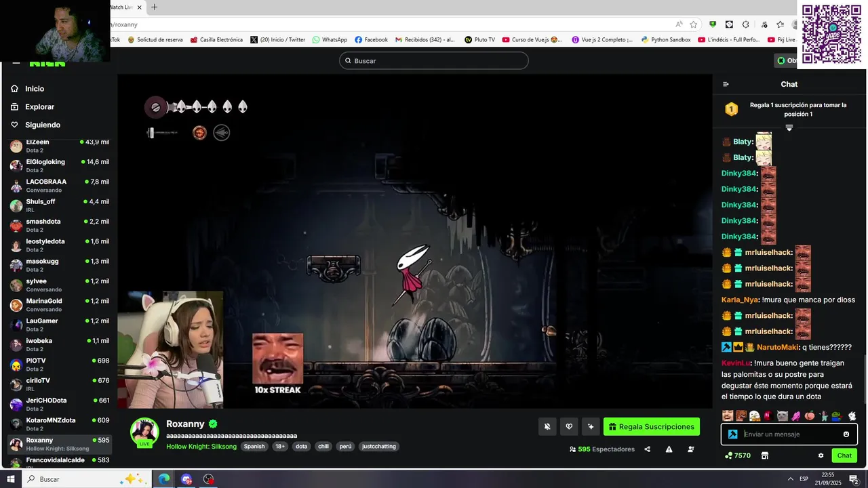868x488 pixels.
Task: Click the user icon next to report
Action: point(691,449)
